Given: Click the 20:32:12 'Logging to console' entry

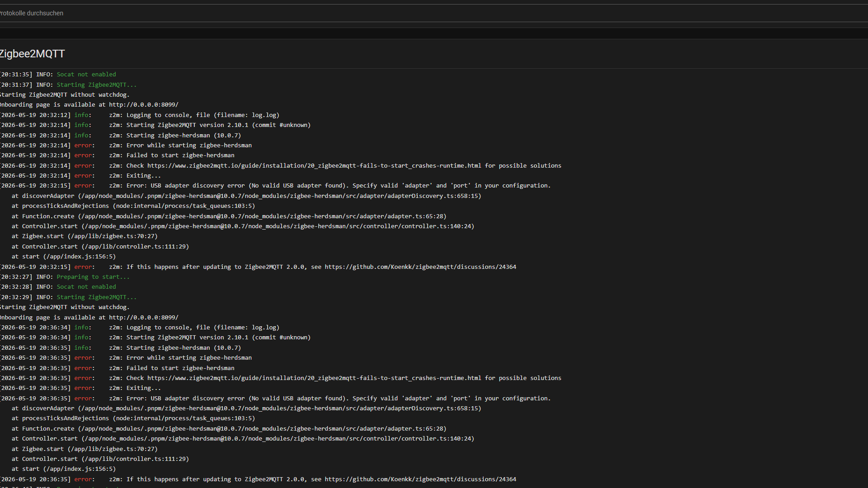Looking at the screenshot, I should pos(140,115).
